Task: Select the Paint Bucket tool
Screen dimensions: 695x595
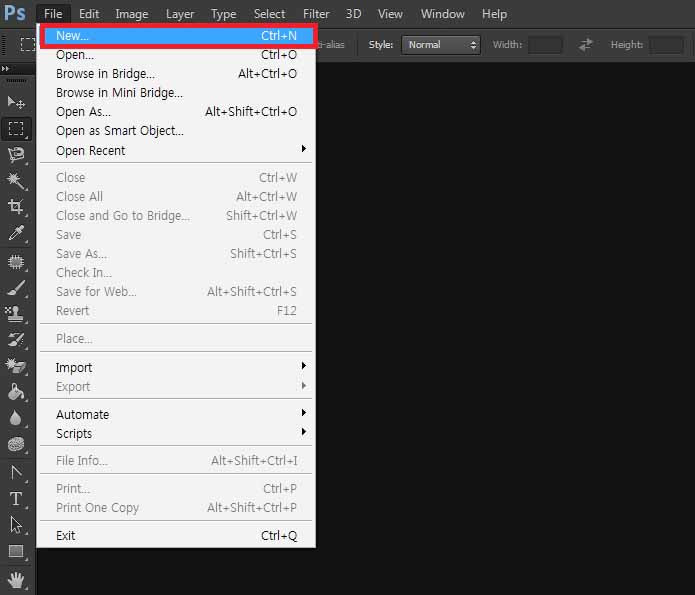Action: pyautogui.click(x=16, y=392)
